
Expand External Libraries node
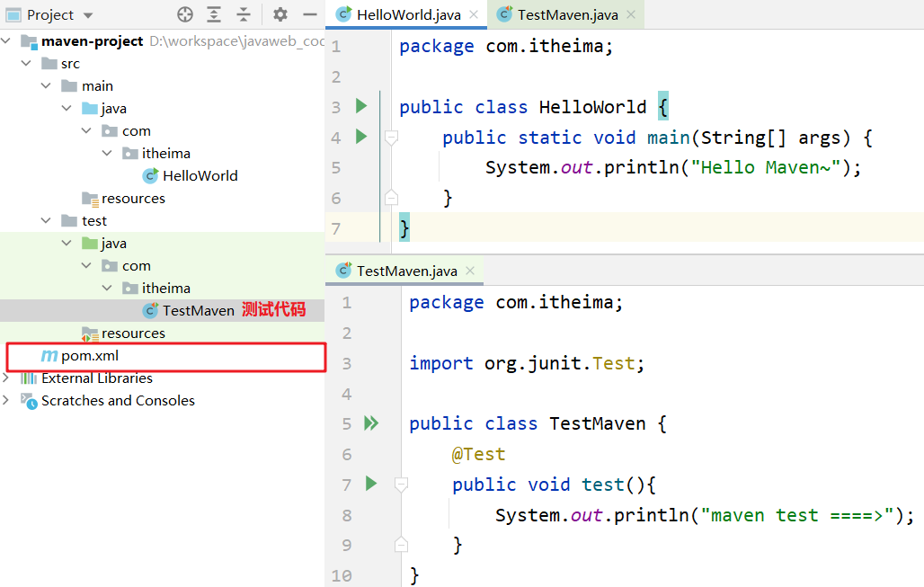tap(7, 378)
